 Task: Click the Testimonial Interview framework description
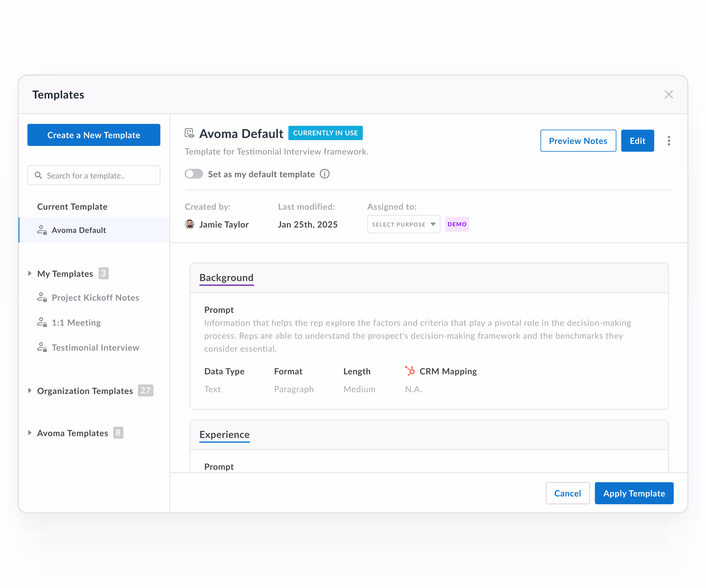point(277,152)
